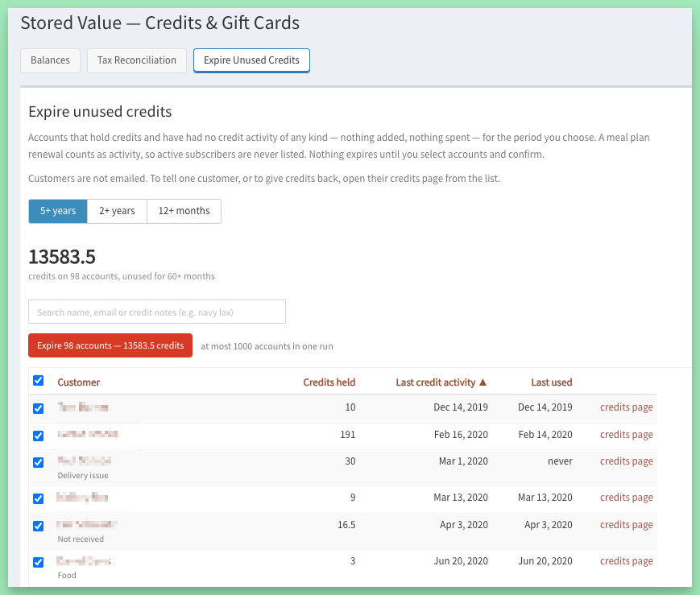Uncheck the Not received row checkbox
700x595 pixels.
[x=39, y=526]
